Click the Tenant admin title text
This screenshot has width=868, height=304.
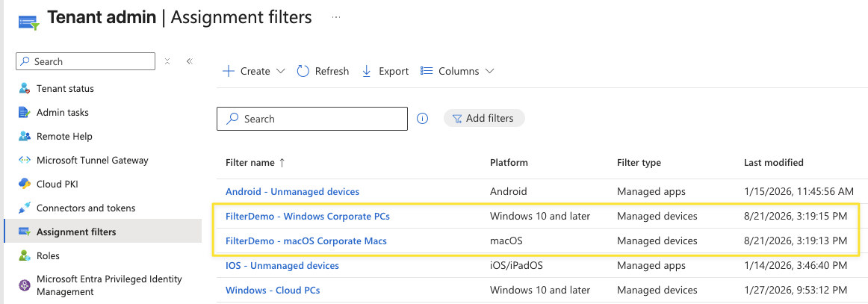[102, 17]
